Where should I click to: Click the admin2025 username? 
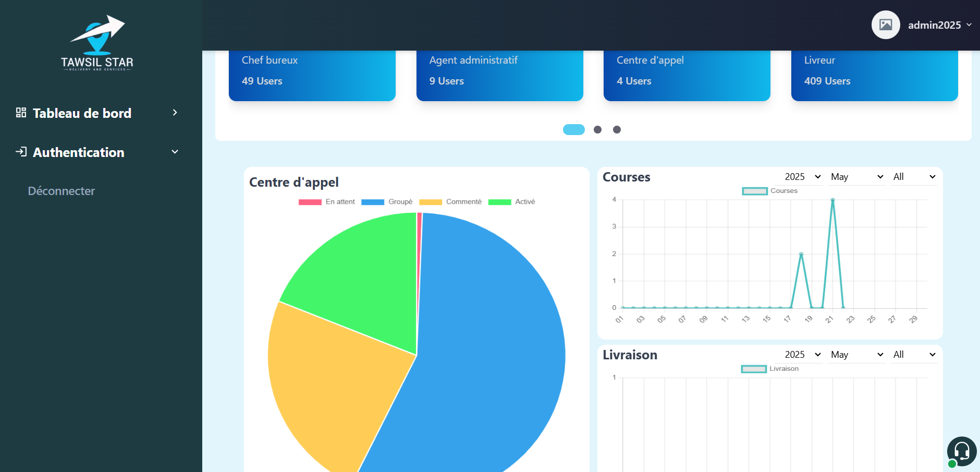click(934, 25)
